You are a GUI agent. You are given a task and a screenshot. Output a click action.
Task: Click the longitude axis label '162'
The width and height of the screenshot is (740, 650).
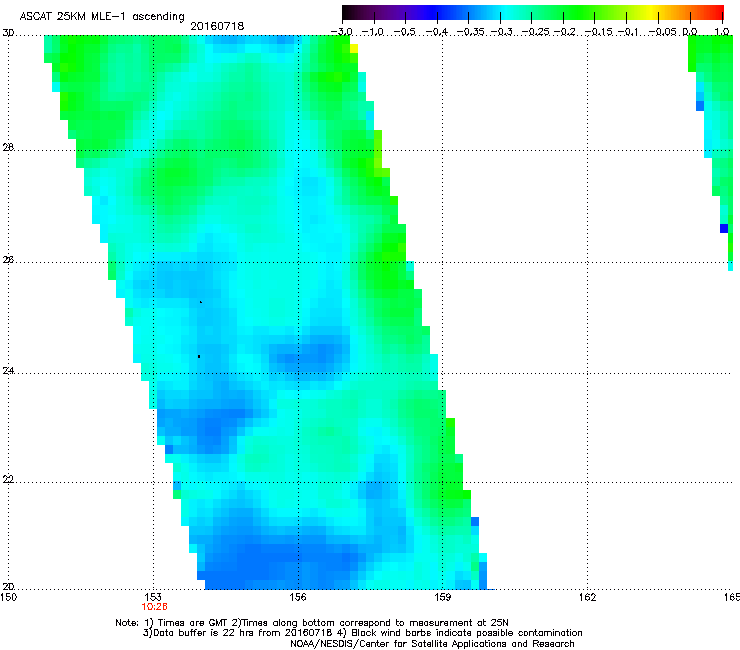tap(588, 597)
